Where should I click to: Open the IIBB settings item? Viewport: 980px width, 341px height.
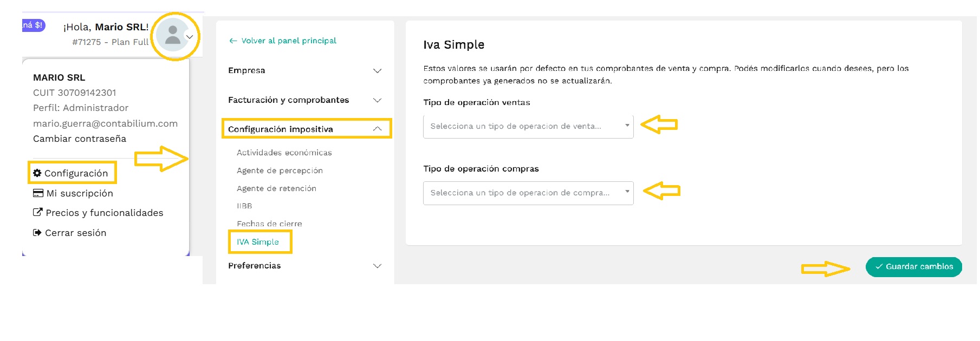pyautogui.click(x=244, y=206)
